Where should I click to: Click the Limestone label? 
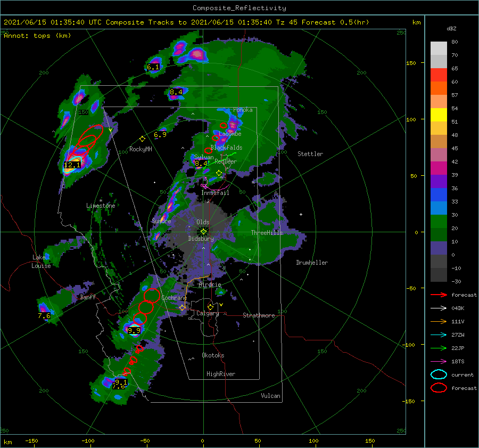[x=101, y=206]
